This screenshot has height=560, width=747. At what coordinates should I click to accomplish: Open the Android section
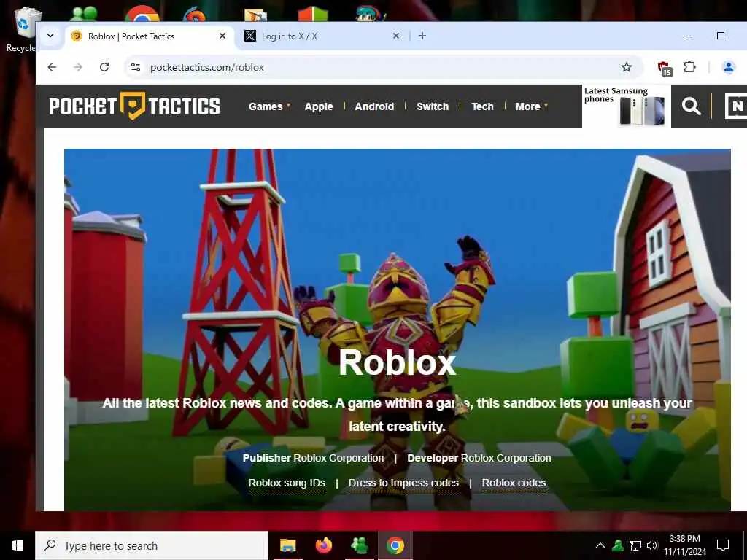[374, 106]
